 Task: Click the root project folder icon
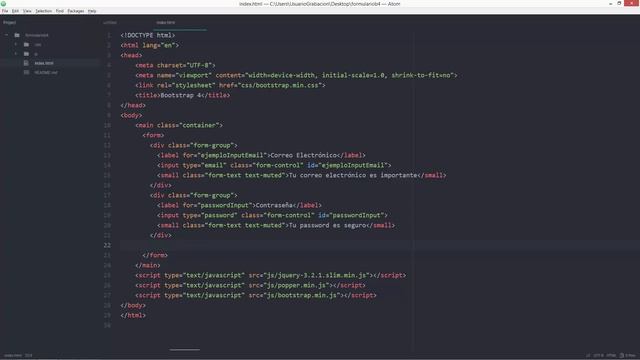point(17,35)
